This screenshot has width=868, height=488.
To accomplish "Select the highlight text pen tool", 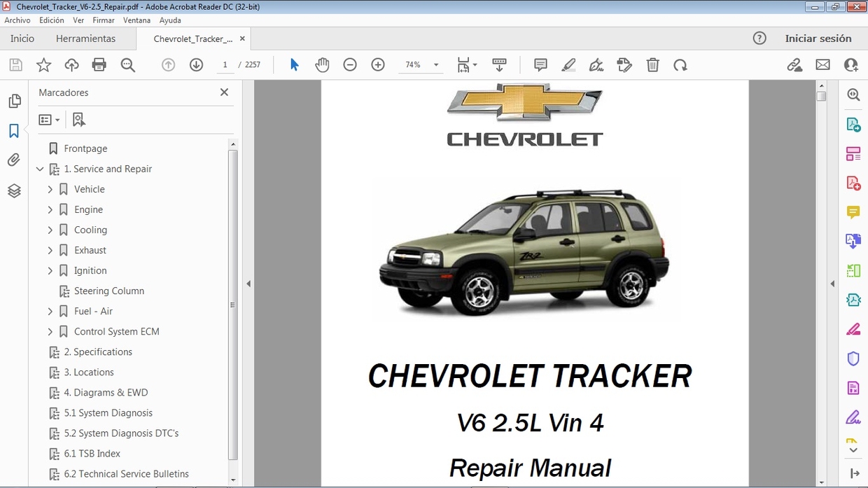I will click(x=568, y=65).
